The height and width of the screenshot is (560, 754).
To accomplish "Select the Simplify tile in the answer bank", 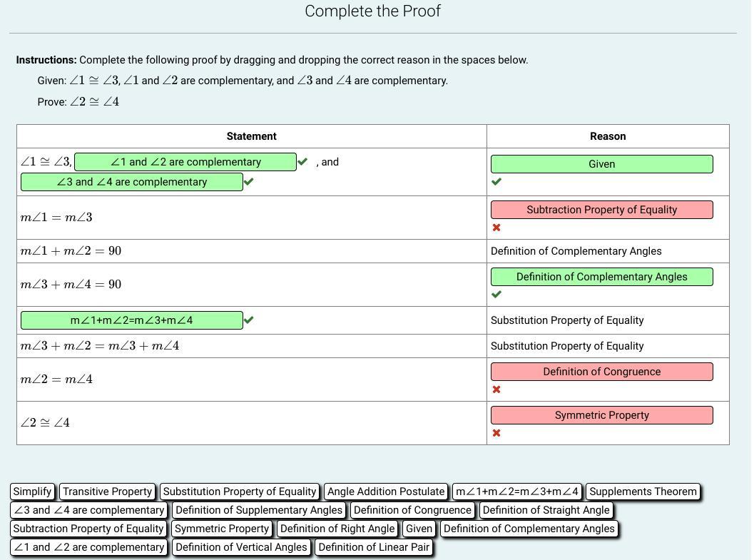I will [33, 492].
